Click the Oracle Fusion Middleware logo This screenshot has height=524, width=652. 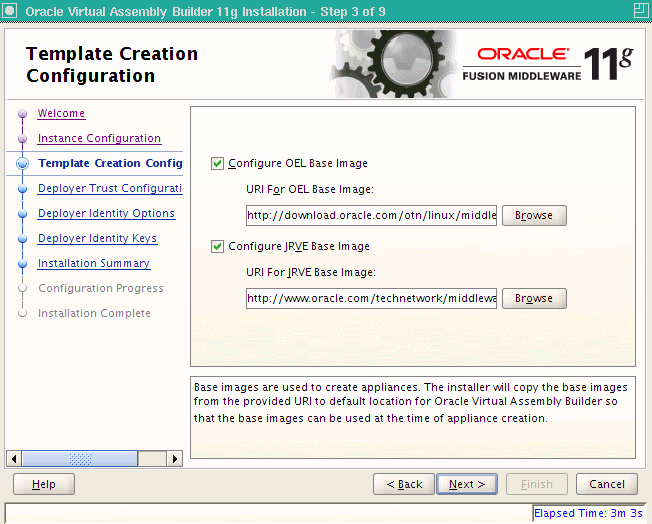tap(548, 64)
